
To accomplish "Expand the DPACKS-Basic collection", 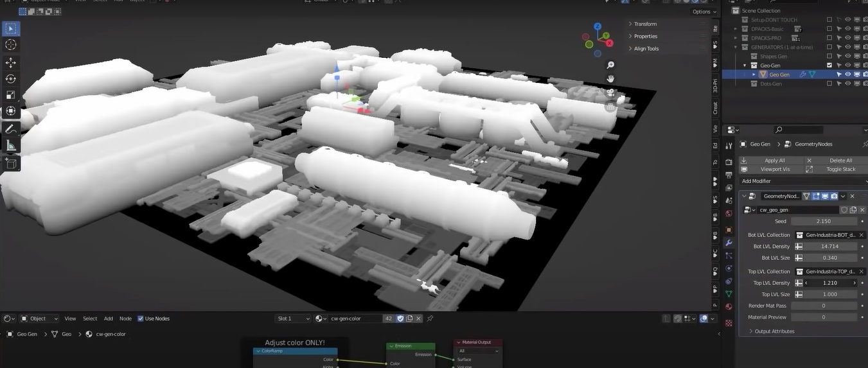I will [736, 29].
